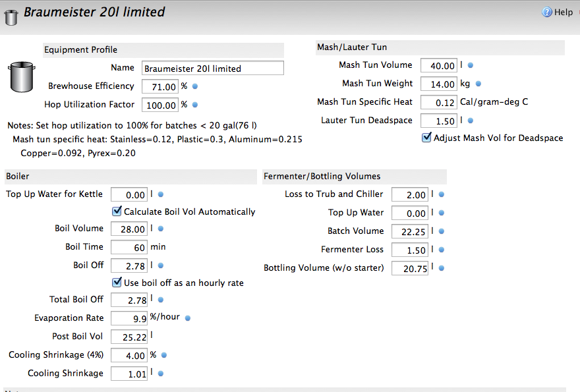Click the kettle icon in the title bar
The height and width of the screenshot is (392, 580).
tap(11, 17)
